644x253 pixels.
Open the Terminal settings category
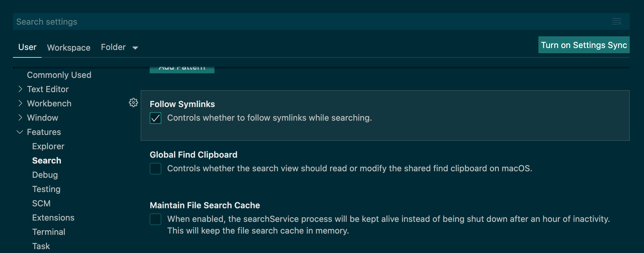click(49, 232)
